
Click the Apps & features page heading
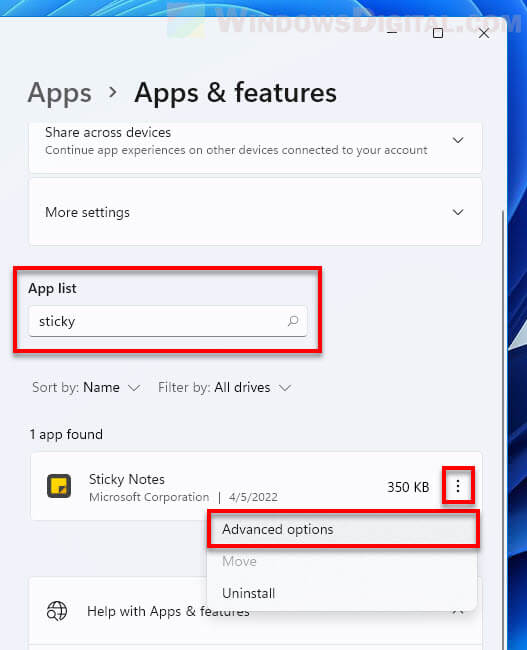[236, 93]
